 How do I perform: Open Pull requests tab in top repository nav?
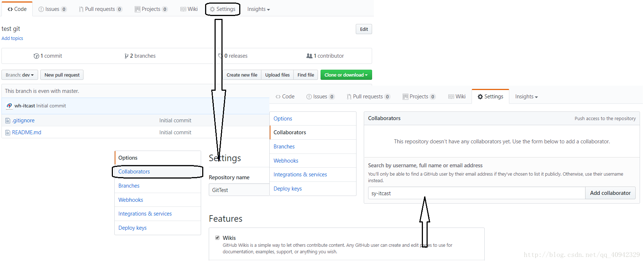[x=101, y=9]
